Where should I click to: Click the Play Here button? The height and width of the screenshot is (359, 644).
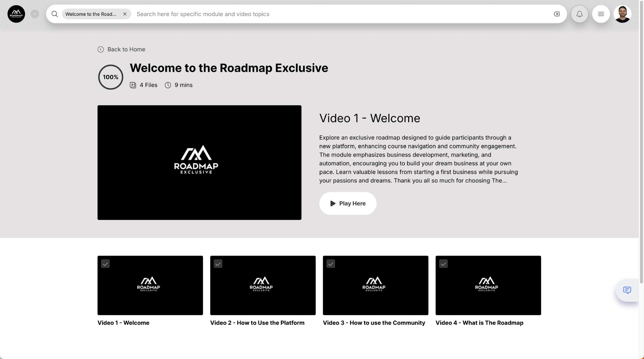348,203
